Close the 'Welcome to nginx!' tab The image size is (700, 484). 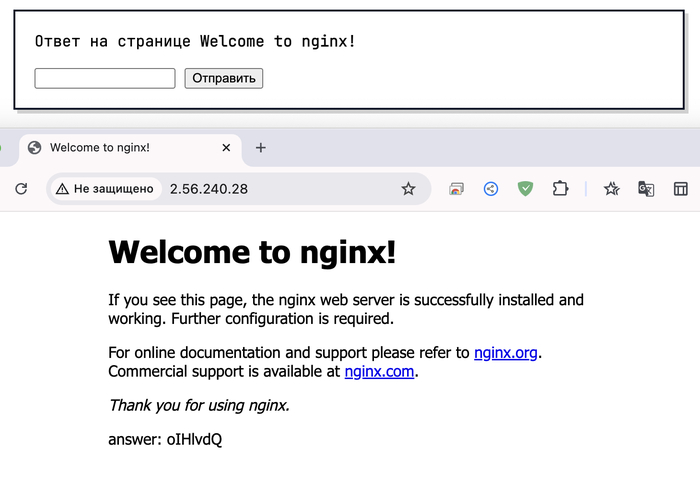[x=226, y=147]
